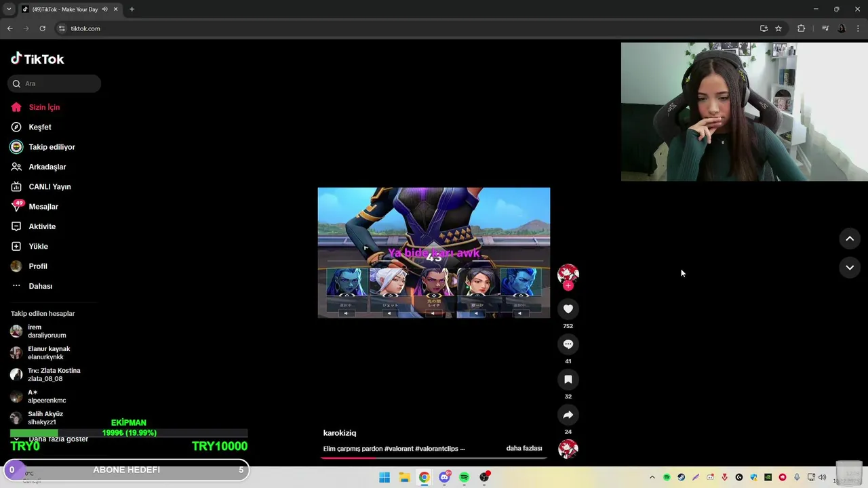Reload the page
Screen dimensions: 868x488
point(42,28)
